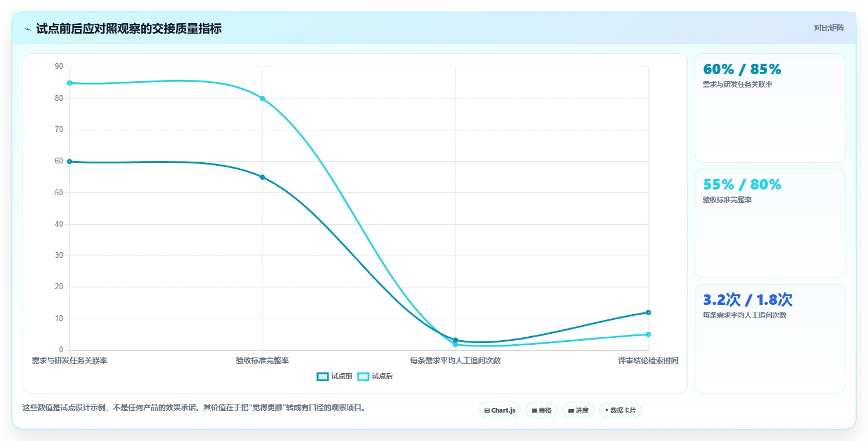The image size is (868, 441).
Task: Click 试点后 data point at 需求与研发任务关联率
Action: point(70,83)
